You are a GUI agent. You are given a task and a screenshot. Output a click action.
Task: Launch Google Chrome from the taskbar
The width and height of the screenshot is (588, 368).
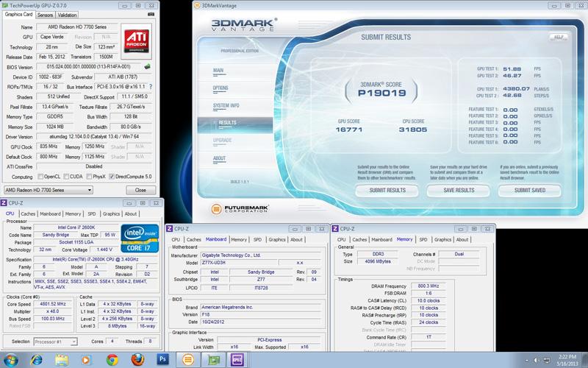tap(112, 360)
